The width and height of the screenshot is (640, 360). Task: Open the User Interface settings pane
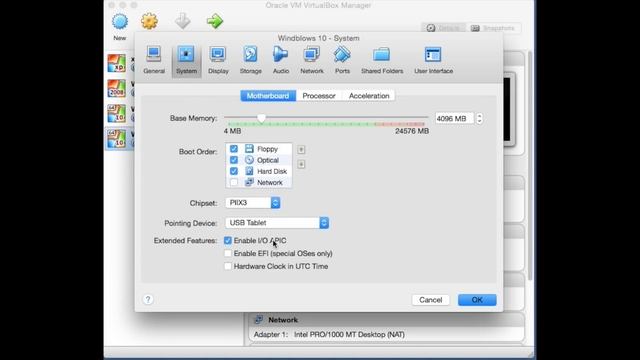(433, 60)
